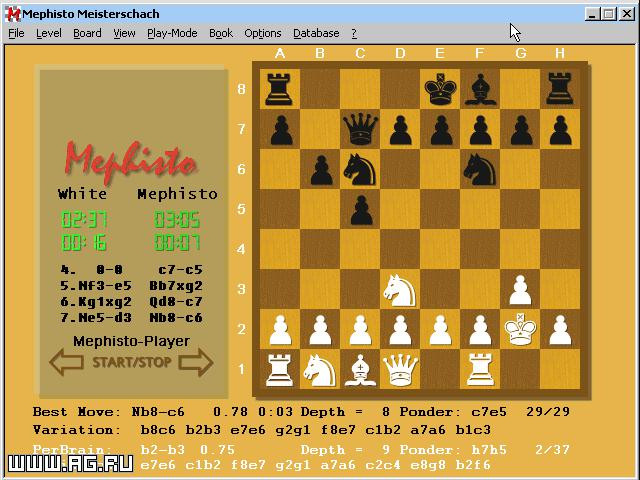Click the Mephisto app icon in title bar

12,14
